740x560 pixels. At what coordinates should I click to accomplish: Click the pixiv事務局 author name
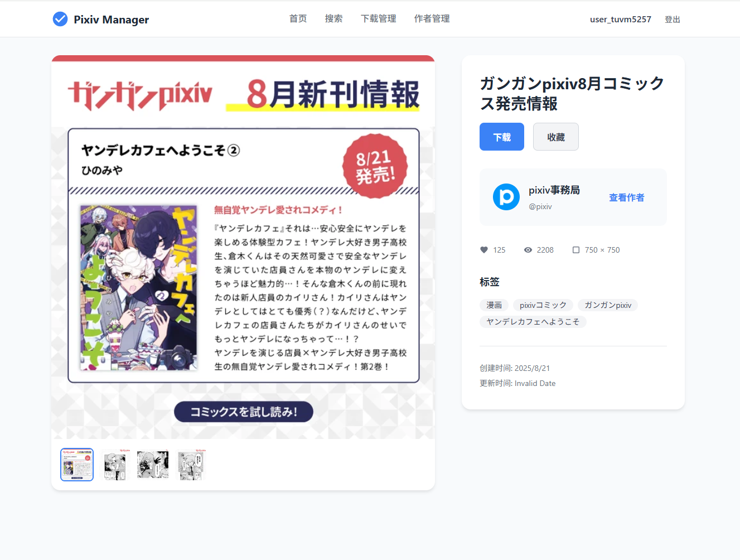click(554, 190)
